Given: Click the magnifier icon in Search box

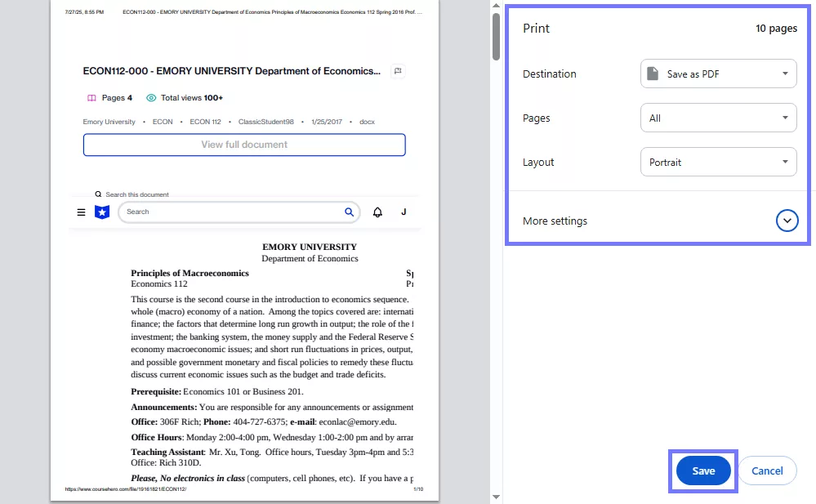Looking at the screenshot, I should click(350, 212).
